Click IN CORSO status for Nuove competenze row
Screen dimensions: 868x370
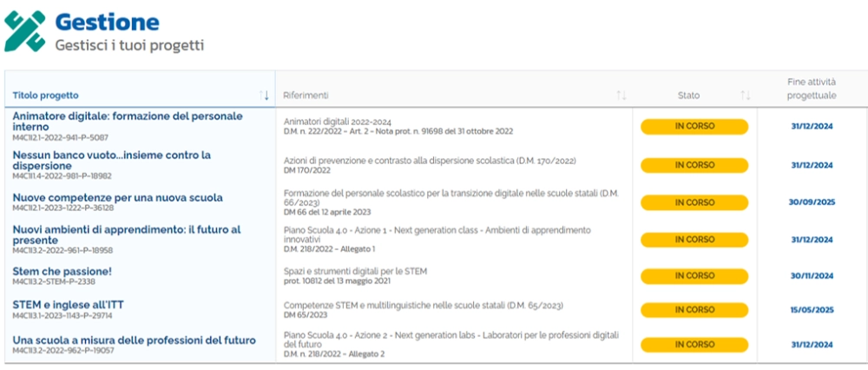click(694, 202)
